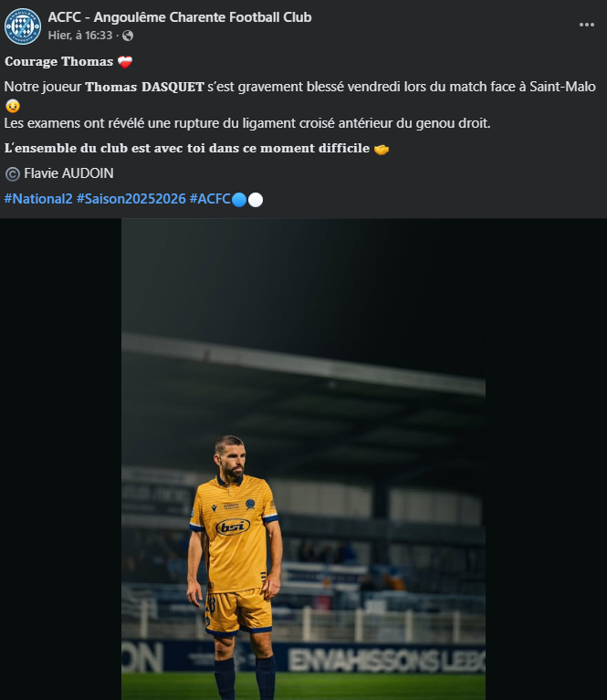Screen dimensions: 607x700
Task: Click the white circle emoji after #ACFC
Action: point(256,200)
